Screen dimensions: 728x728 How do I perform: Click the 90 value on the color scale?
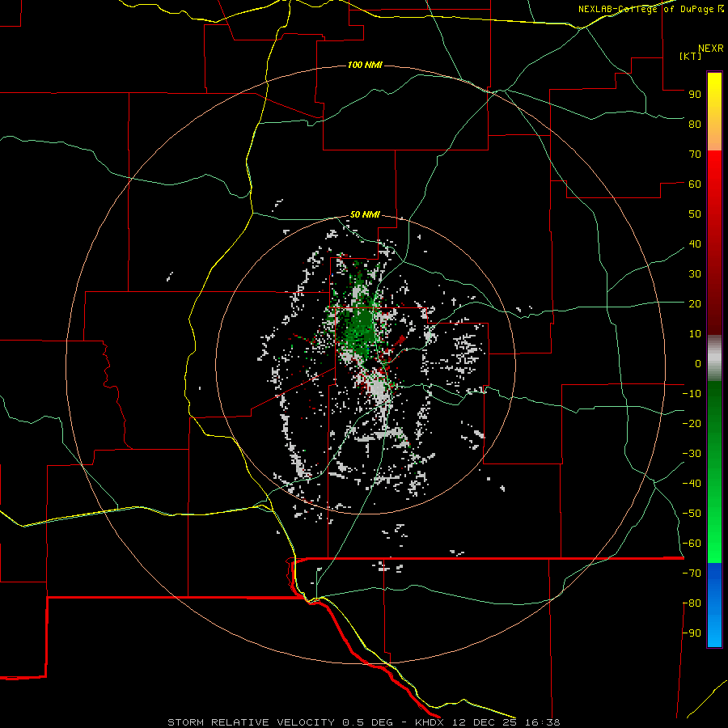point(695,95)
